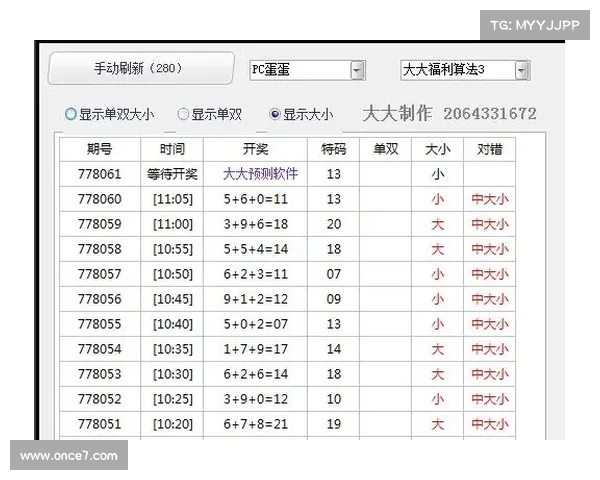Viewport: 600px width, 480px height.
Task: Click 特码 value 07 in row 778057
Action: (x=334, y=274)
